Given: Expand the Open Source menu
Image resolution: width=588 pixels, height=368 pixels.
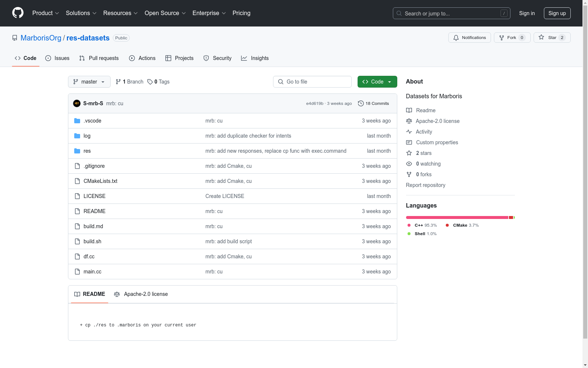Looking at the screenshot, I should pyautogui.click(x=165, y=13).
